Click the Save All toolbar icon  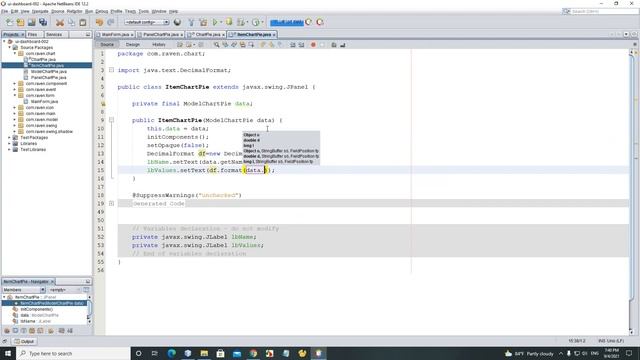coord(43,22)
